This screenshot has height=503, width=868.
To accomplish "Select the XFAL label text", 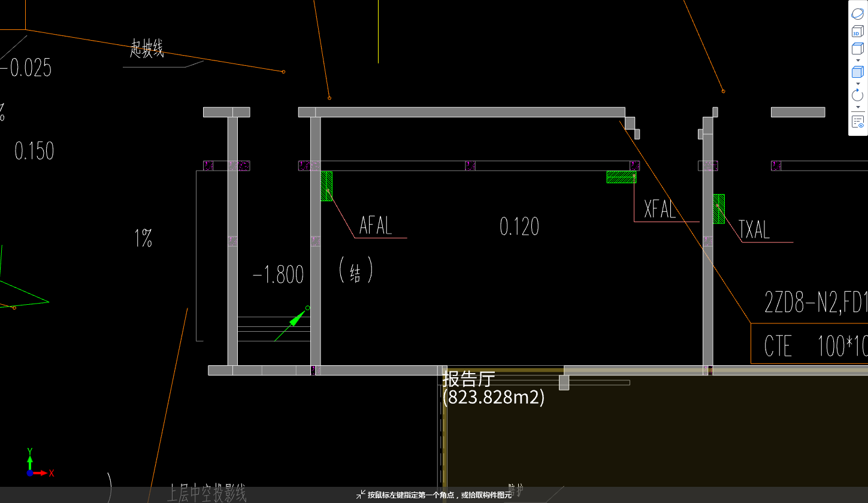I will point(660,209).
